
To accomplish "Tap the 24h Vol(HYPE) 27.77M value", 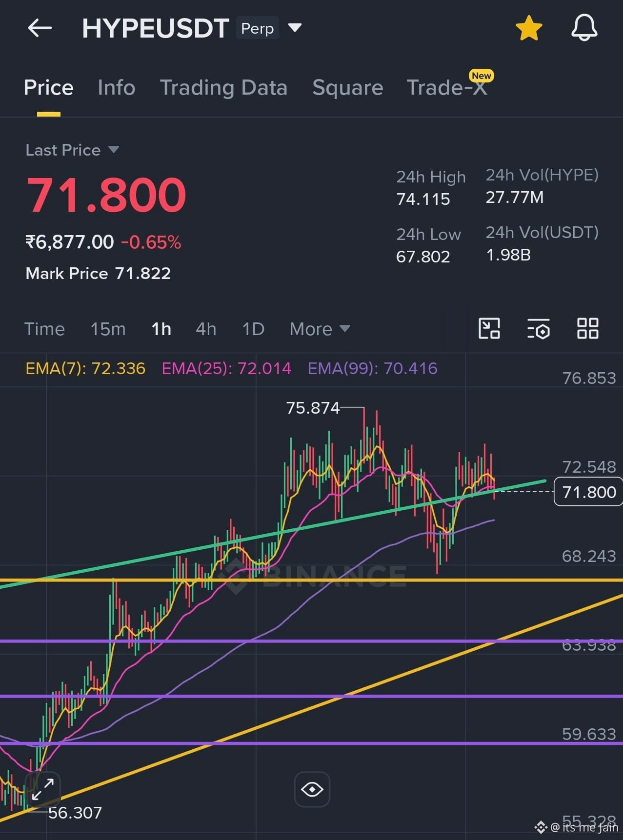I will coord(514,197).
